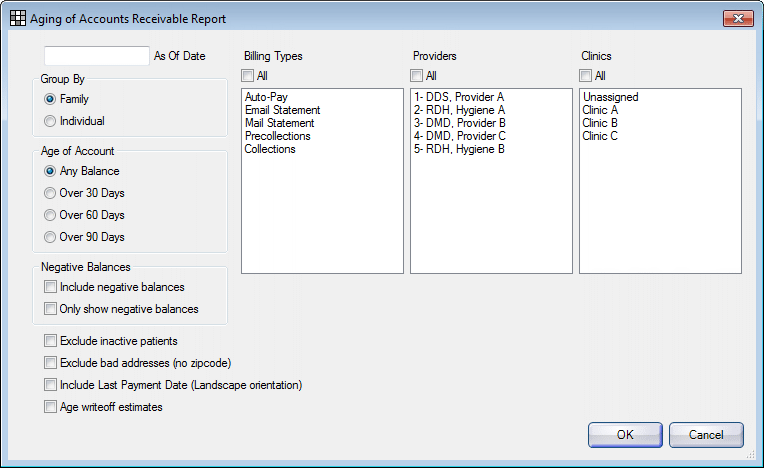Select Unassigned in Clinics list
This screenshot has width=764, height=468.
(x=660, y=97)
